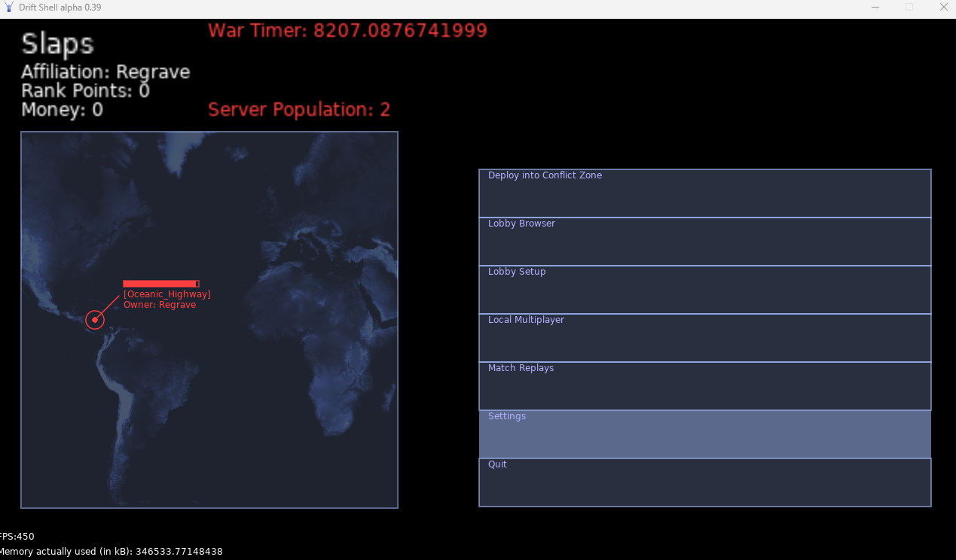This screenshot has width=956, height=560.
Task: Click the maximize window button
Action: (909, 8)
